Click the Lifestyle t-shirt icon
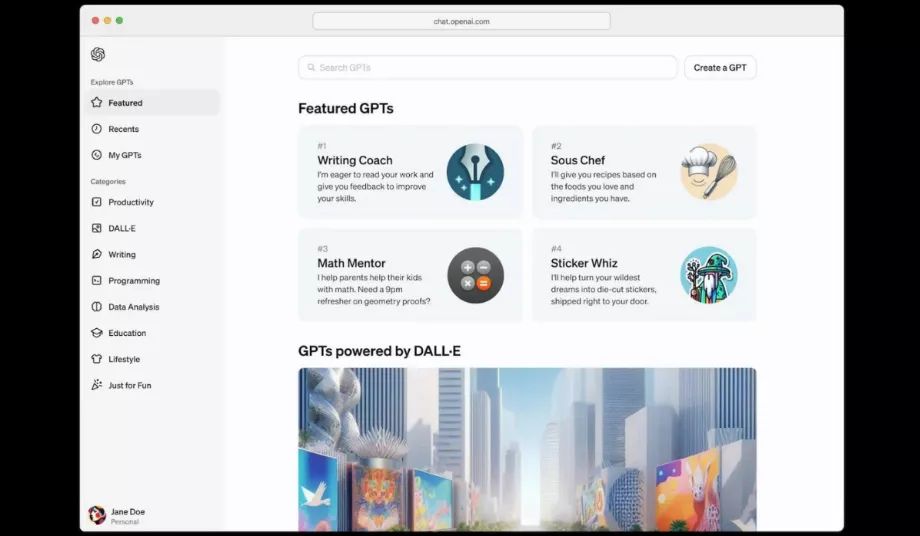This screenshot has width=920, height=536. 97,358
